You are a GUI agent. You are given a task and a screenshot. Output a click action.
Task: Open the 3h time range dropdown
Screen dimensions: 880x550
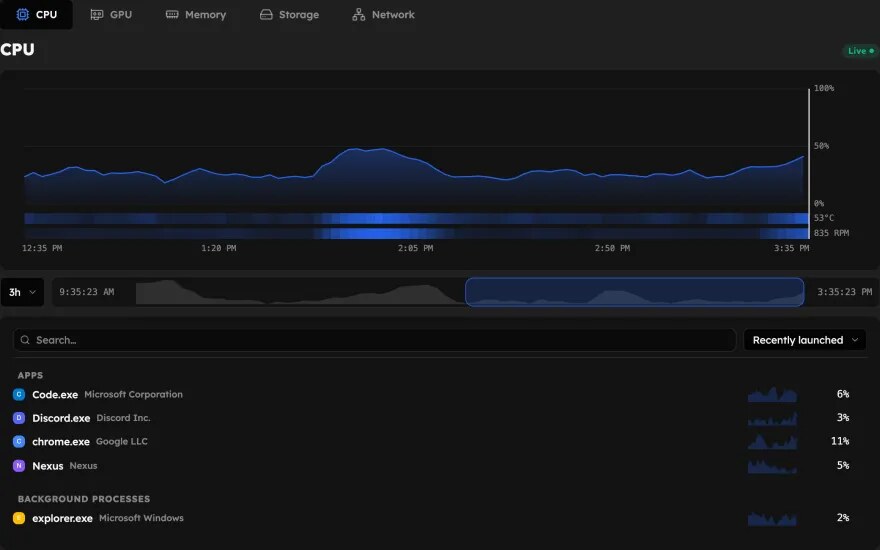point(22,292)
